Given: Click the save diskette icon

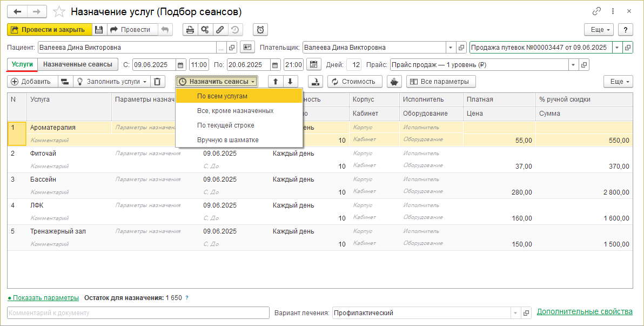Looking at the screenshot, I should (99, 30).
